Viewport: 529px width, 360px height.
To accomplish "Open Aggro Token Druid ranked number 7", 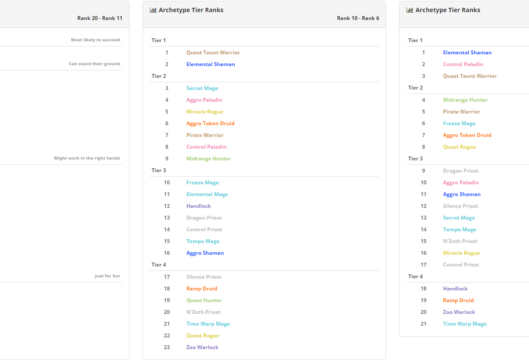I will (467, 135).
